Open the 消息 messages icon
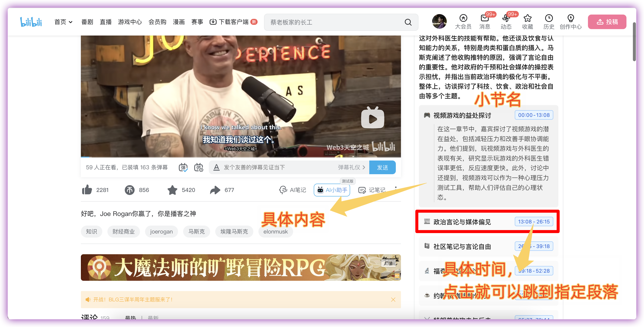The width and height of the screenshot is (644, 327). (x=485, y=22)
